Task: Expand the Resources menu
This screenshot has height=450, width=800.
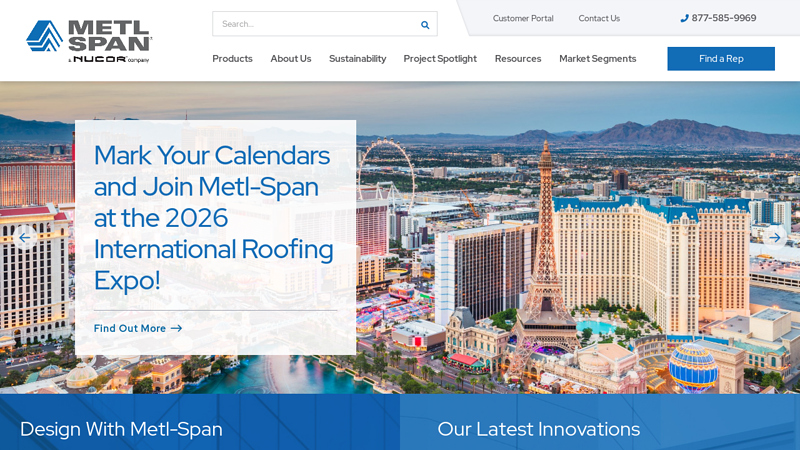Action: (x=517, y=59)
